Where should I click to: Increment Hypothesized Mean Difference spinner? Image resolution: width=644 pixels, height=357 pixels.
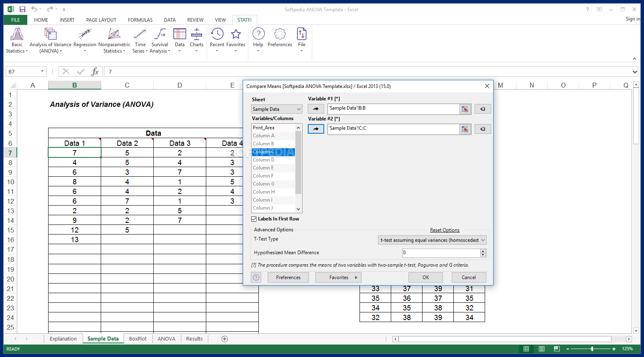tap(483, 251)
